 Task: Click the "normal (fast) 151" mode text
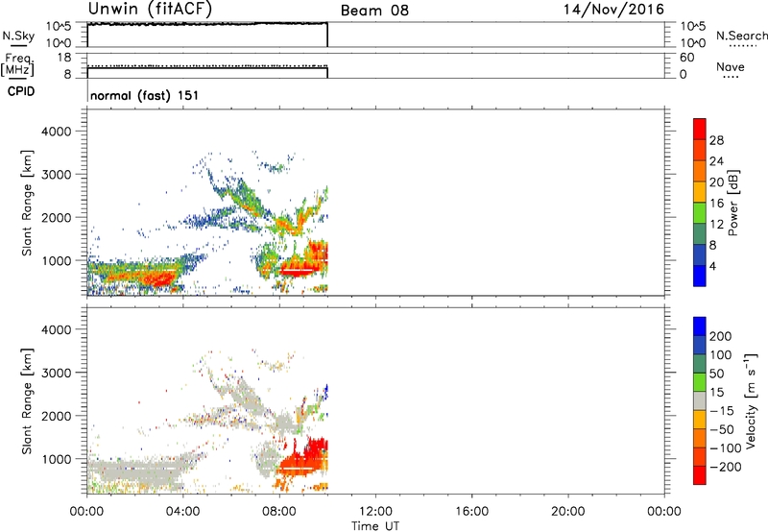click(145, 95)
